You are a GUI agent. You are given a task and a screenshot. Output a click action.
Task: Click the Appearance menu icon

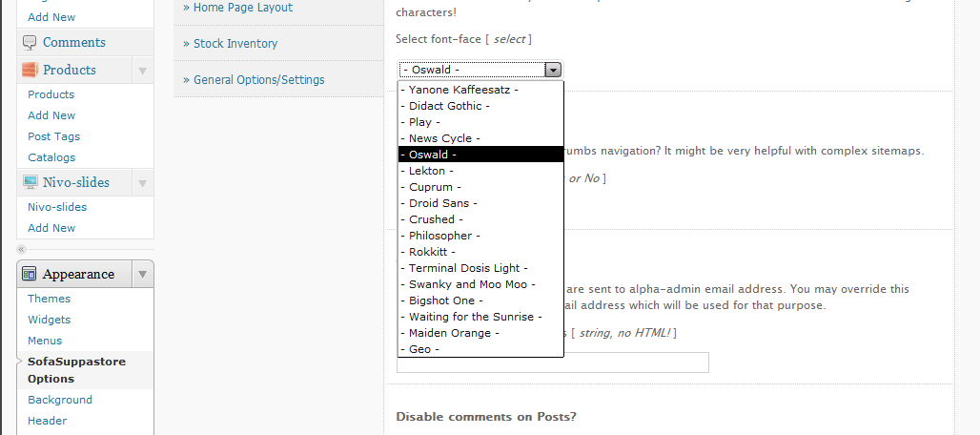click(x=30, y=274)
